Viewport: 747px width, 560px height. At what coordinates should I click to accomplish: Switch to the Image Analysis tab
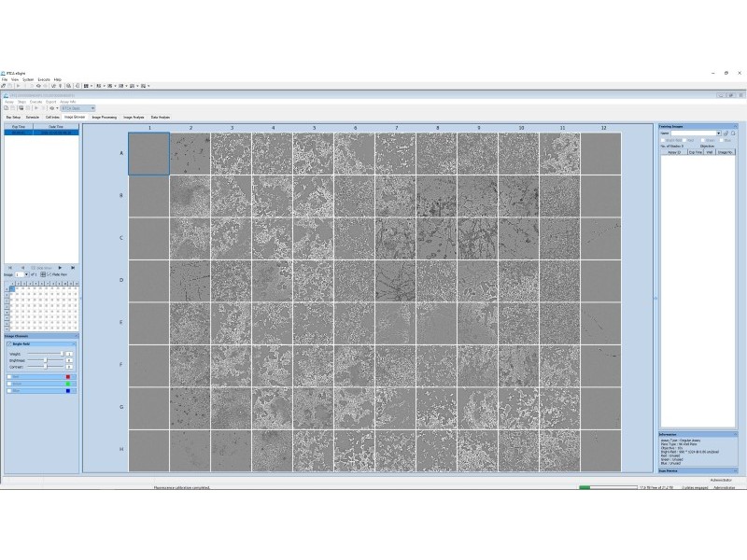134,118
